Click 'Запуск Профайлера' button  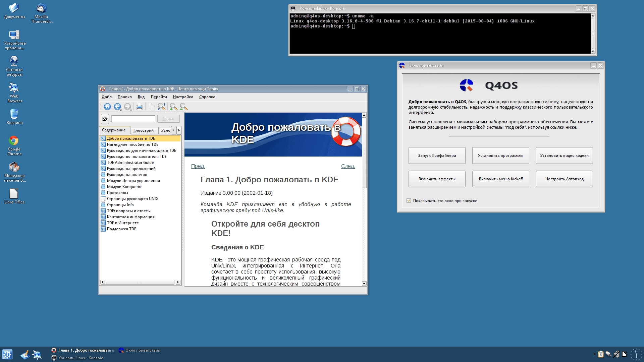pos(437,156)
